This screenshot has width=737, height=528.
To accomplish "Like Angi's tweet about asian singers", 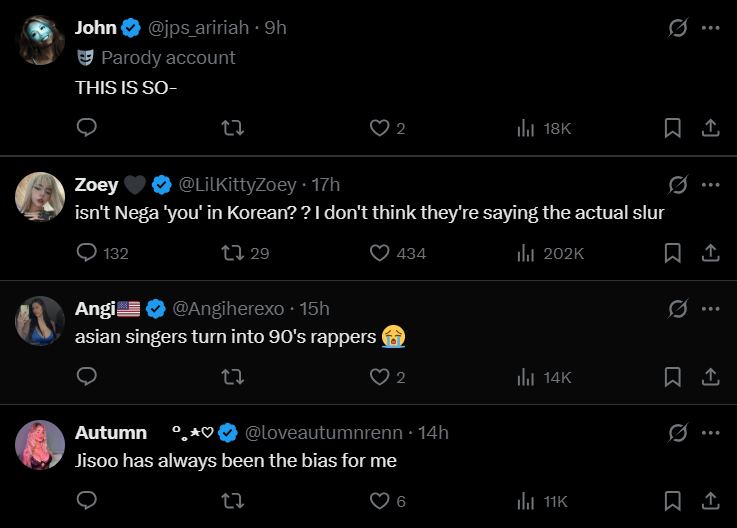I will coord(379,377).
